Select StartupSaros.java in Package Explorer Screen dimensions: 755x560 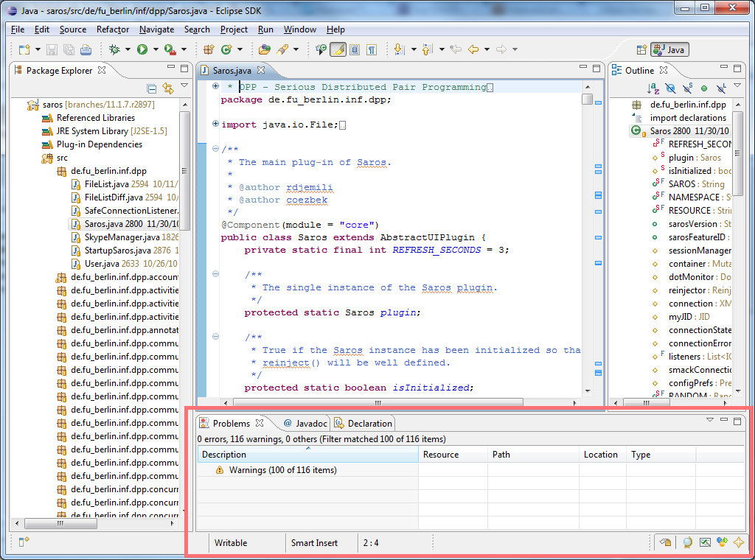pyautogui.click(x=116, y=251)
